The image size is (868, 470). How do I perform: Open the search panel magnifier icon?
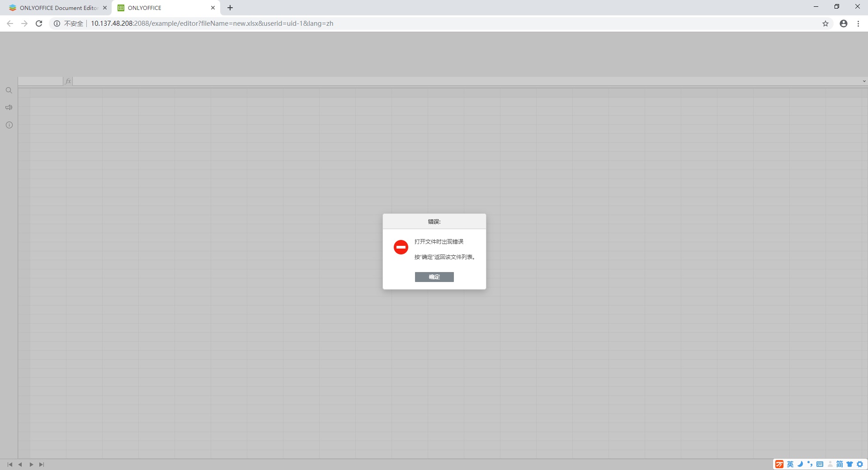[x=9, y=90]
